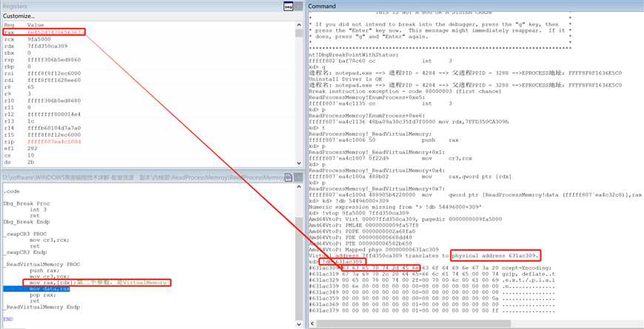The image size is (644, 329).
Task: Click the highlighted mov data,rax line
Action: (x=36, y=289)
